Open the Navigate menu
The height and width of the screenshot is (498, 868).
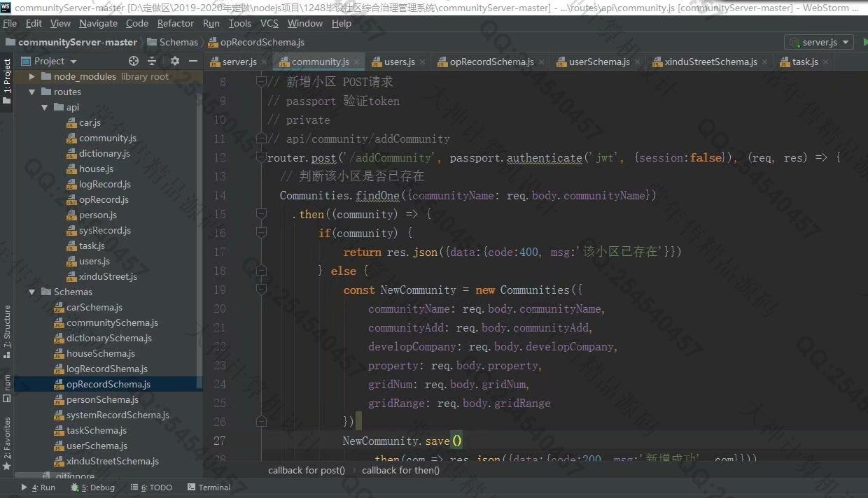[x=98, y=23]
